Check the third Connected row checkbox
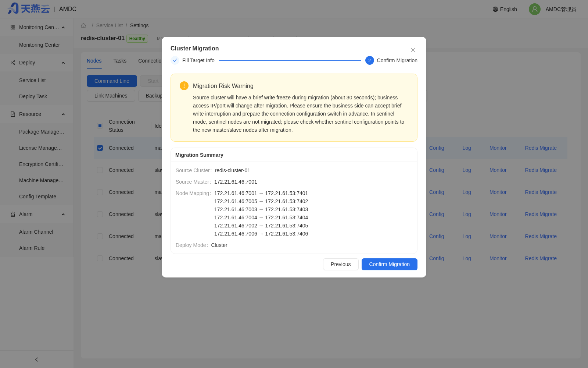Viewport: 588px width, 368px height. [x=100, y=192]
